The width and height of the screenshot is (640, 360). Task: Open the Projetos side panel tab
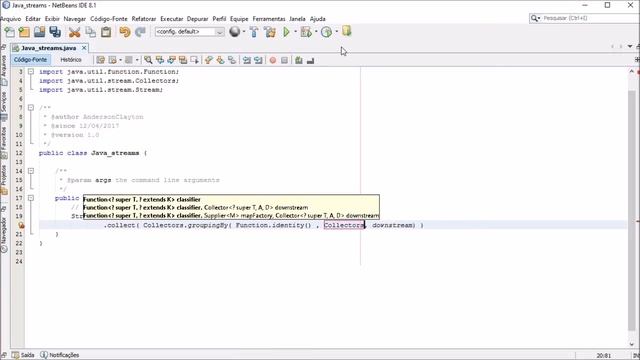click(x=4, y=180)
